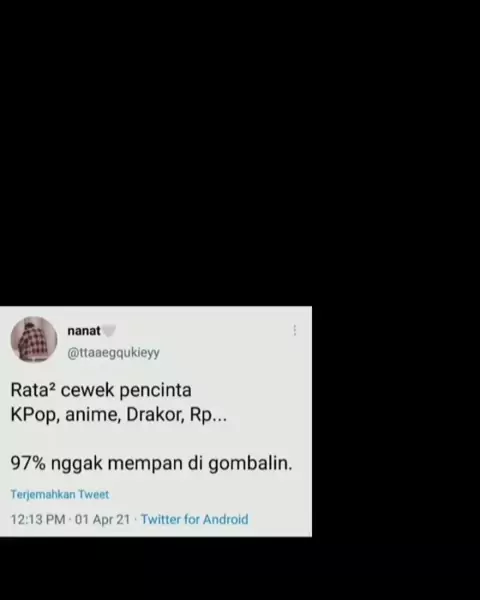This screenshot has width=480, height=600.
Task: Click the truncated 'Rp...' text
Action: [208, 415]
